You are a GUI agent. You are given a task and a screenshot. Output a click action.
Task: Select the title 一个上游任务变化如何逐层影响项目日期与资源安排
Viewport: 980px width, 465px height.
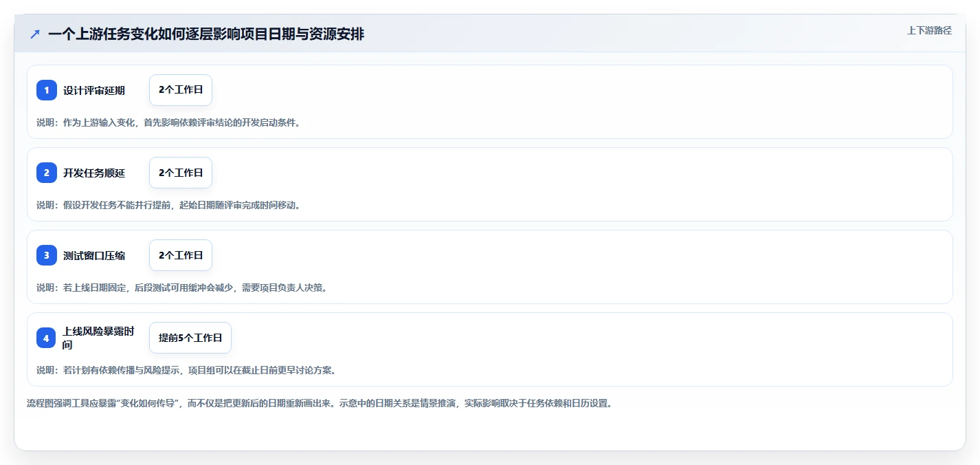(x=206, y=34)
